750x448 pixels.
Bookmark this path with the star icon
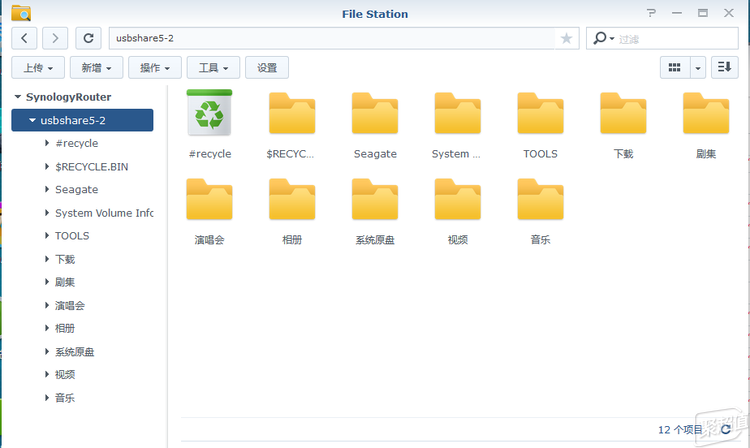pos(566,38)
